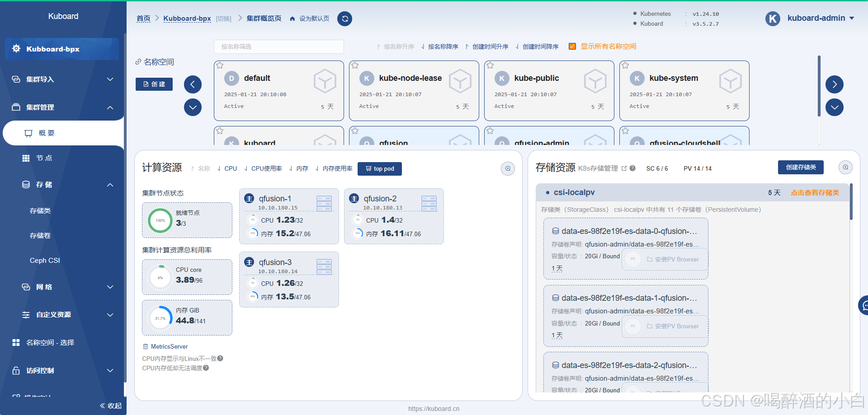Click the top pod button
Image resolution: width=868 pixels, height=415 pixels.
[379, 169]
